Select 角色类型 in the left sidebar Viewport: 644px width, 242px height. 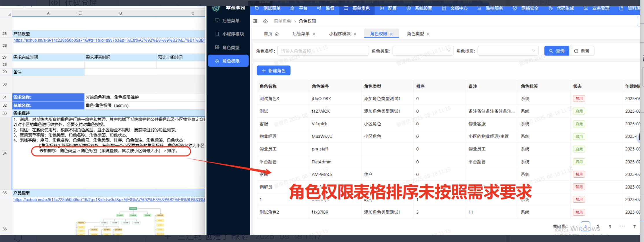tap(228, 47)
